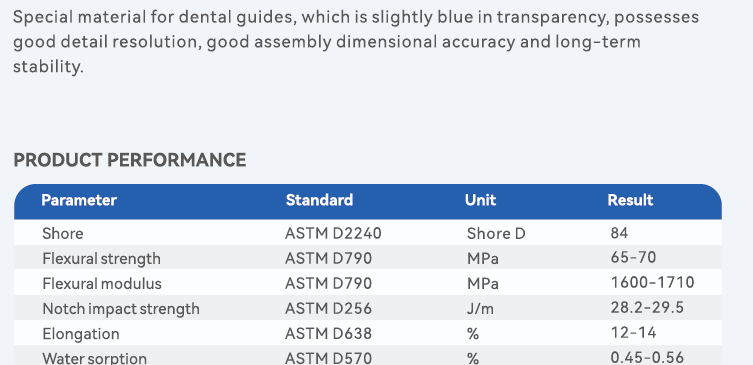Click the PRODUCT PERFORMANCE heading
Image resolution: width=753 pixels, height=365 pixels.
(130, 160)
